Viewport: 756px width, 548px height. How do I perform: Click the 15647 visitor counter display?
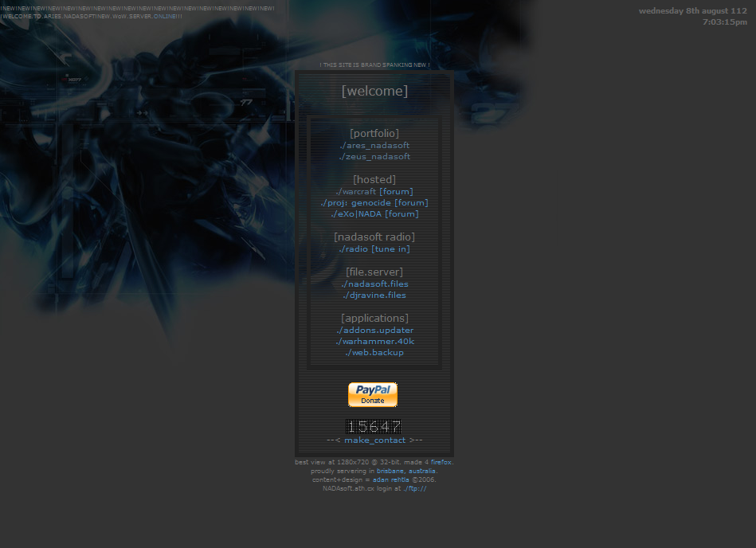pos(374,426)
